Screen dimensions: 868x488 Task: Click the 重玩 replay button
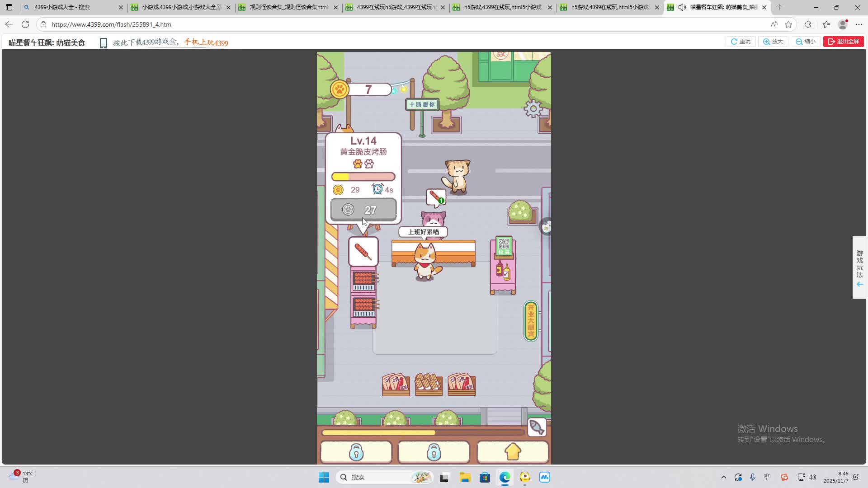(x=741, y=42)
